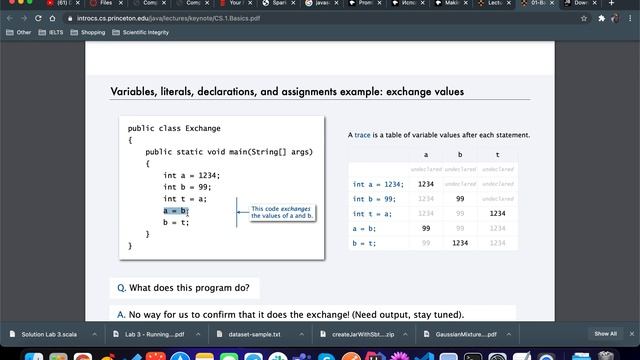The image size is (640, 360).
Task: Go forward to the next page
Action: click(24, 18)
